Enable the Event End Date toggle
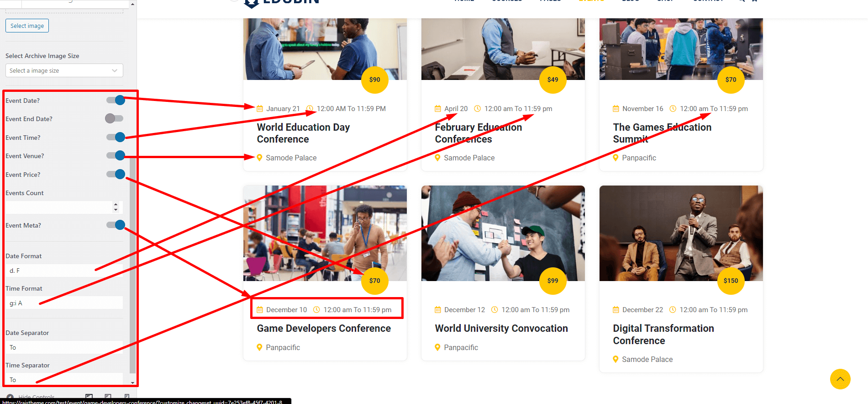Viewport: 868px width, 404px height. coord(114,119)
